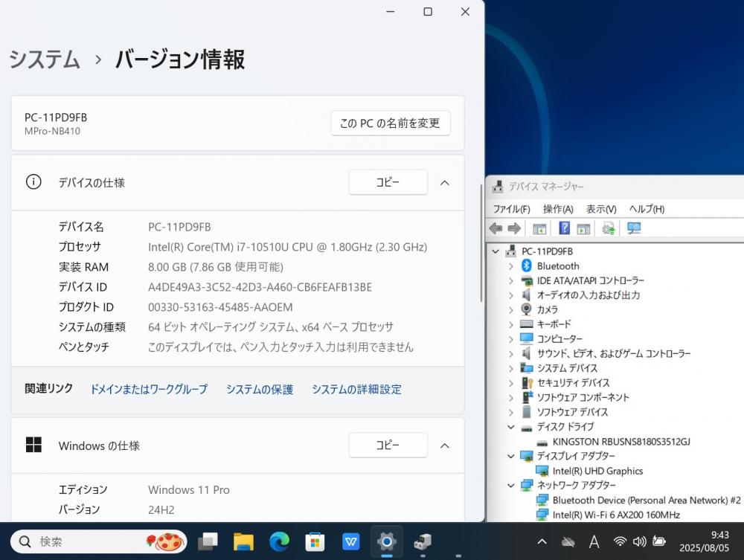Click the Update driver icon in Device Manager toolbar

click(x=609, y=228)
